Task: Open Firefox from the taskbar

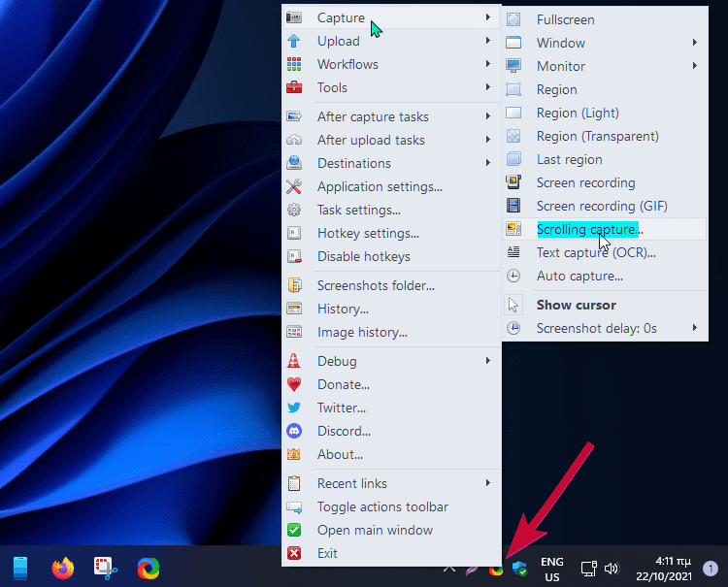Action: click(x=63, y=568)
